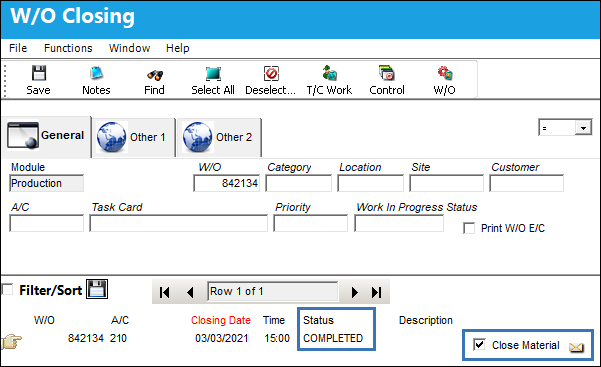Open the Help menu
Screen dimensions: 601x367
(178, 48)
